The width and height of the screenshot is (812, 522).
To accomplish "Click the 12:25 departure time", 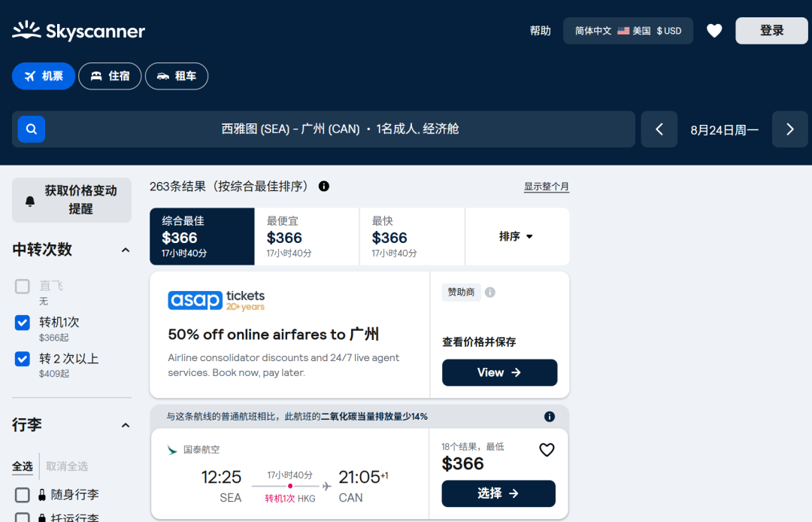I will [221, 477].
